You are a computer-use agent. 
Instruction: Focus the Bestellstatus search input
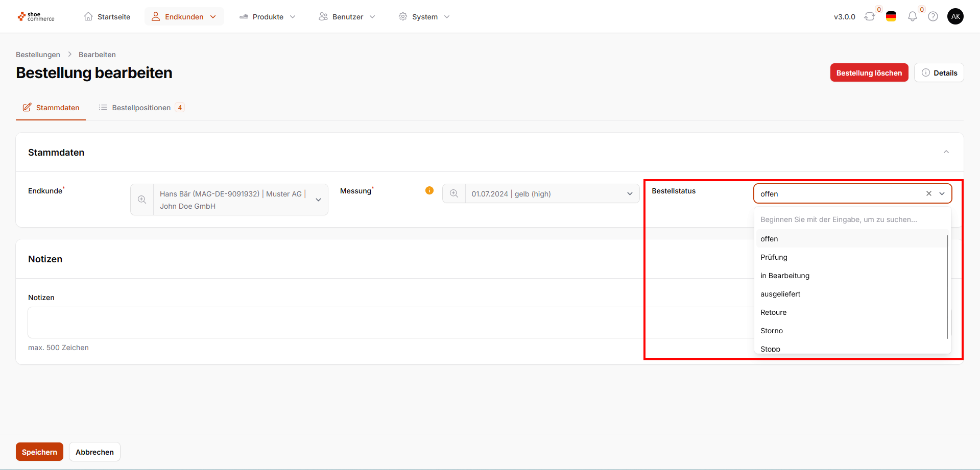(x=852, y=219)
